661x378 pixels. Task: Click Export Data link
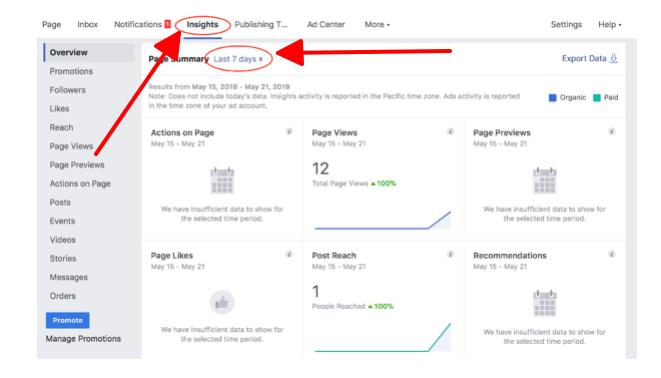pyautogui.click(x=584, y=59)
